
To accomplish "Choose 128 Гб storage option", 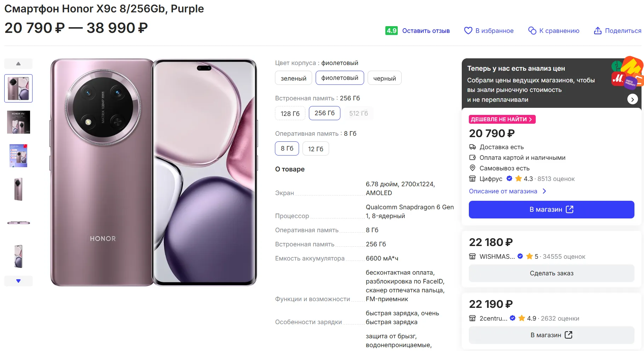I will point(290,113).
